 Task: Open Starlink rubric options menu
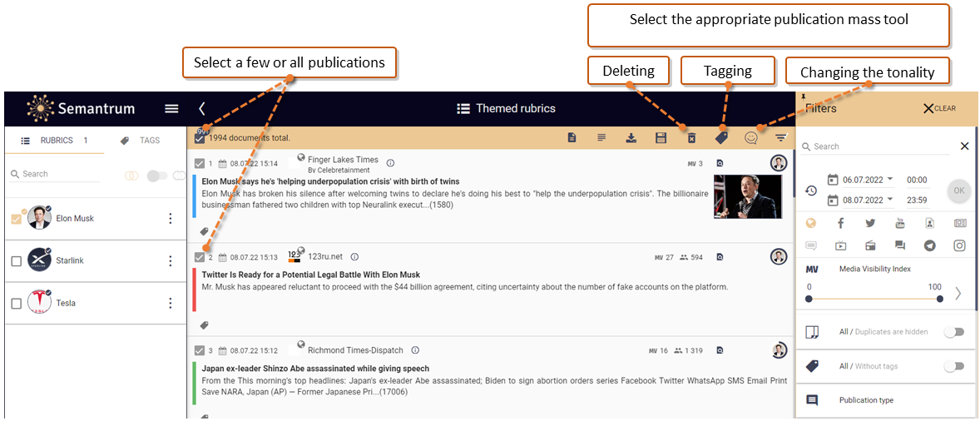point(170,261)
